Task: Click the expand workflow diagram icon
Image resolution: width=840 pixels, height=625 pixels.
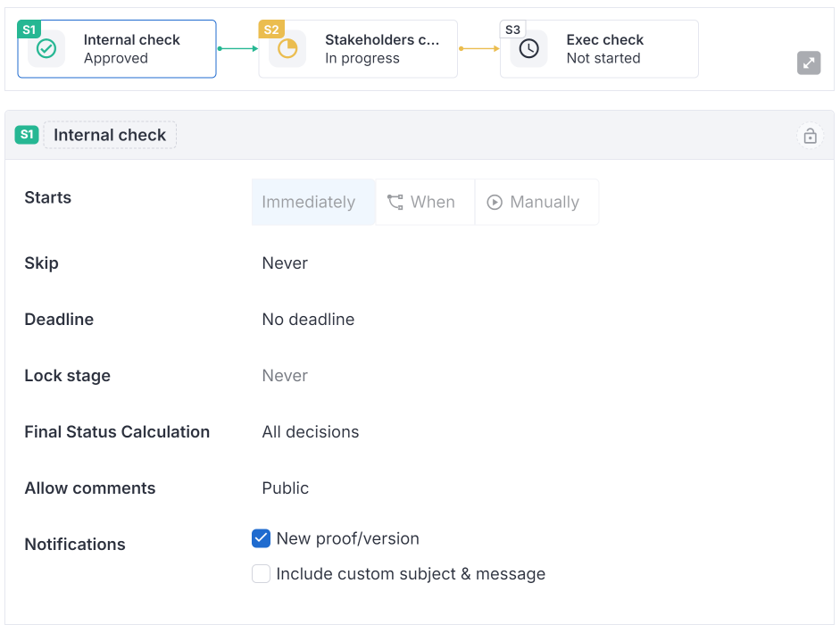Action: pyautogui.click(x=808, y=62)
